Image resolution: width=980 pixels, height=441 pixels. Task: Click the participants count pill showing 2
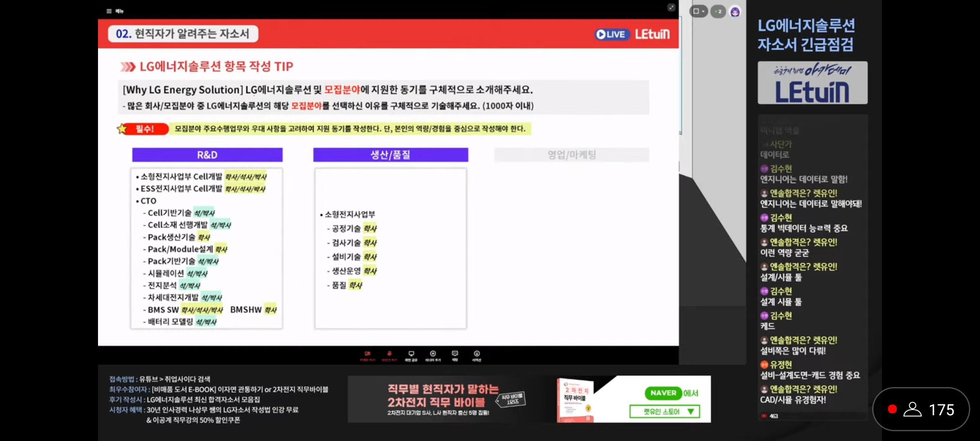(718, 11)
